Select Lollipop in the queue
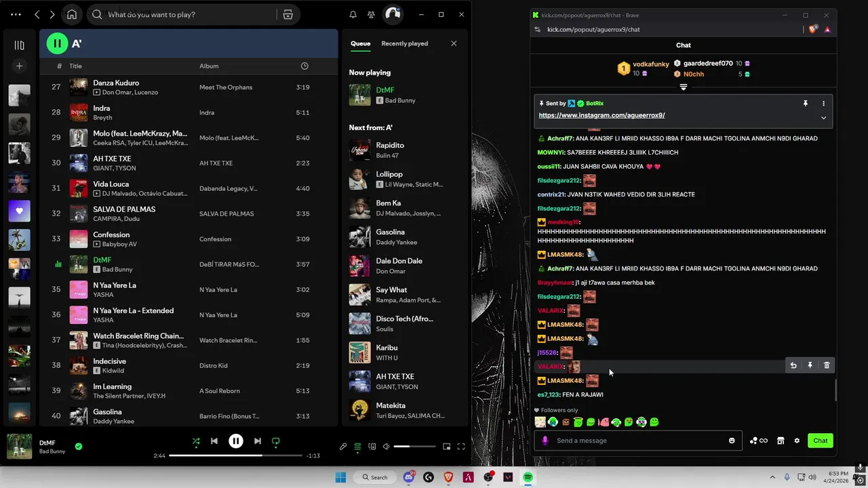The image size is (868, 488). [403, 179]
